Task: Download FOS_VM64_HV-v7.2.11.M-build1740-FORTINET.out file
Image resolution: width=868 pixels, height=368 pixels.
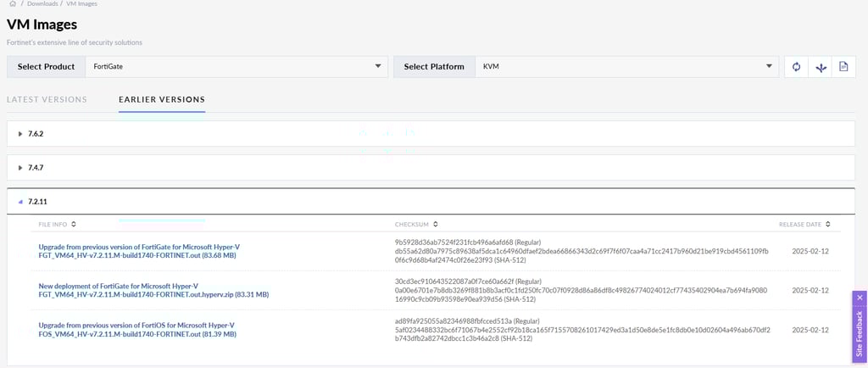Action: click(x=137, y=334)
